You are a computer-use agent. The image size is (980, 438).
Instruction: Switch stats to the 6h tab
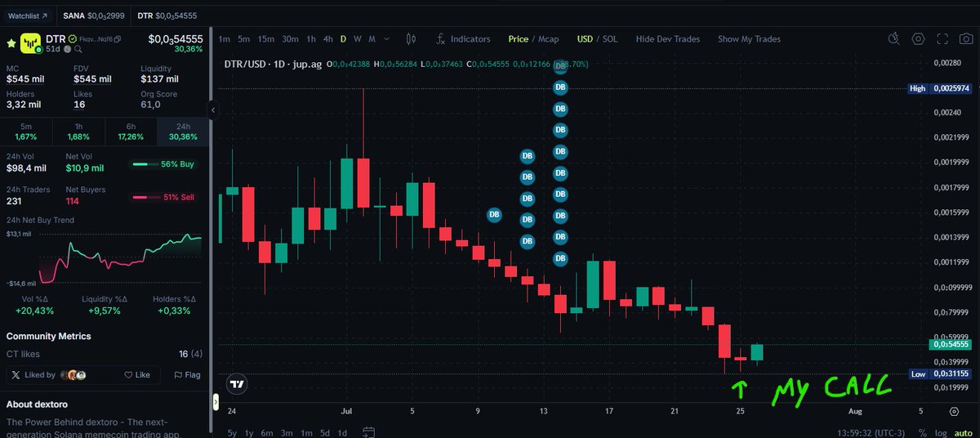pyautogui.click(x=131, y=131)
